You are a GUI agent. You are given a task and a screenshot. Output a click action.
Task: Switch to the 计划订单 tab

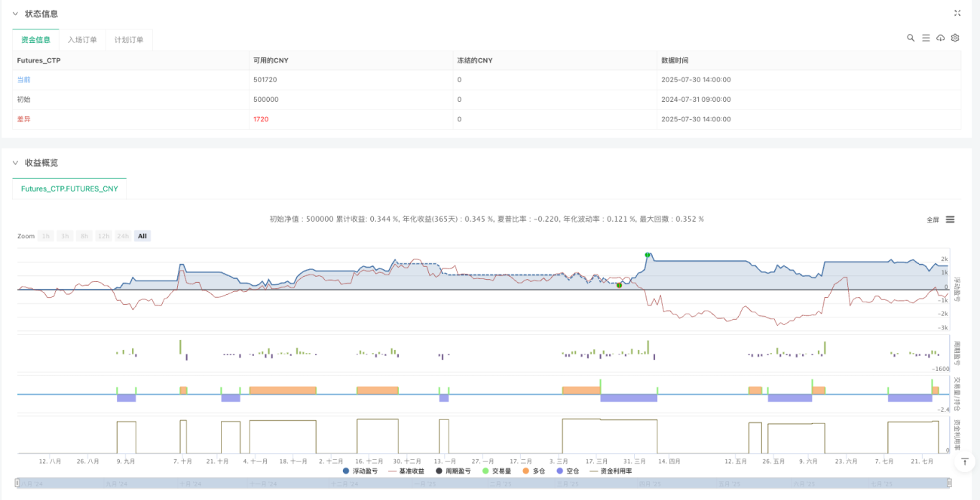click(x=129, y=40)
